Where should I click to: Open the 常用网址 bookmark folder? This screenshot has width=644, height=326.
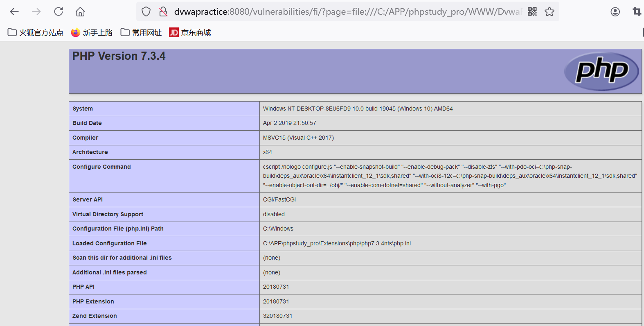[141, 32]
